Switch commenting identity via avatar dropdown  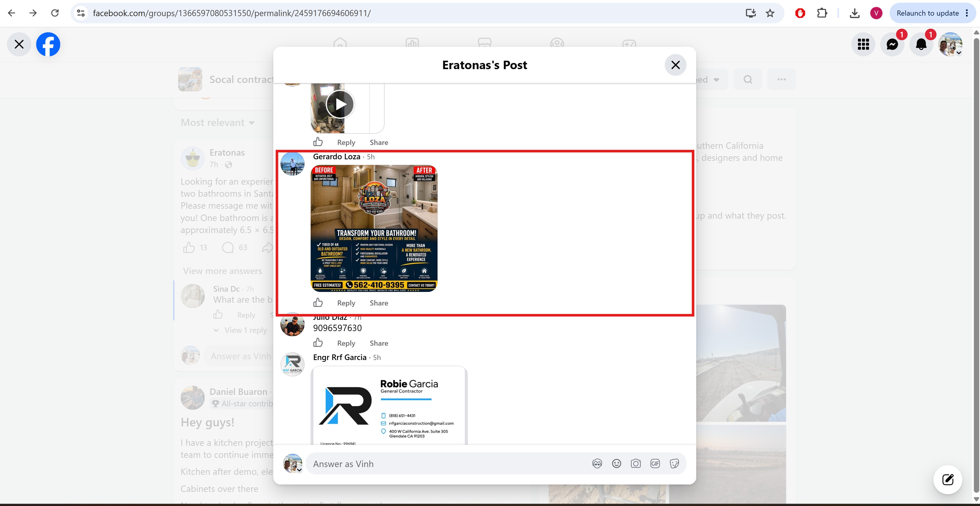(292, 463)
